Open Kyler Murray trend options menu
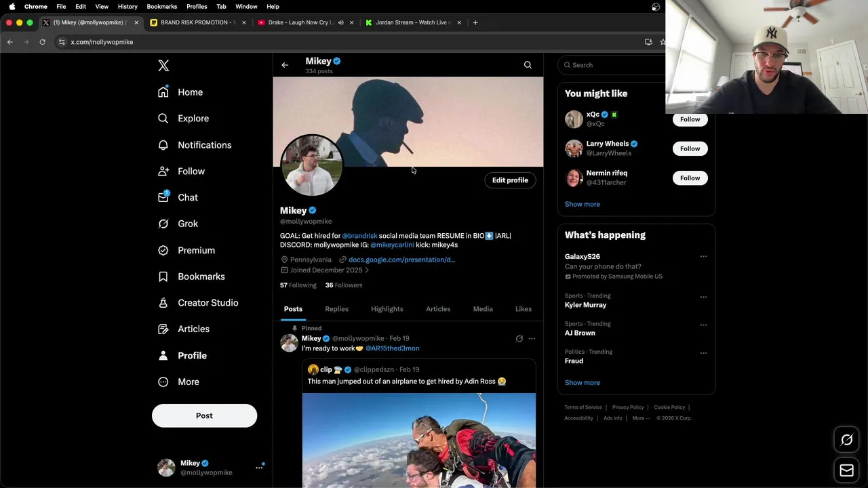 point(703,297)
